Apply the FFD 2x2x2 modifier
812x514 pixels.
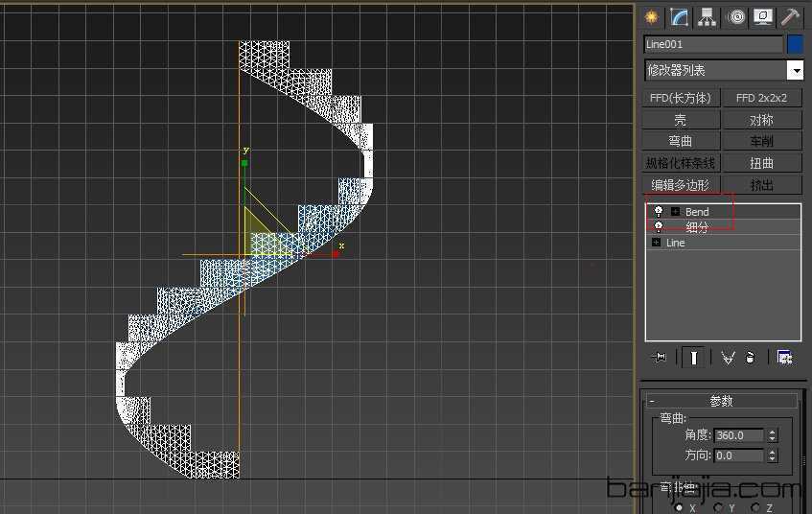click(x=761, y=98)
